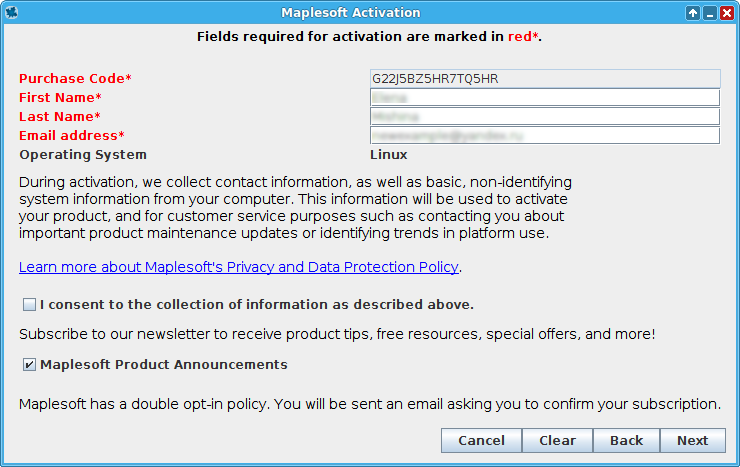Image resolution: width=740 pixels, height=467 pixels.
Task: Uncheck Maplesoft Product Announcements checkbox
Action: point(29,365)
